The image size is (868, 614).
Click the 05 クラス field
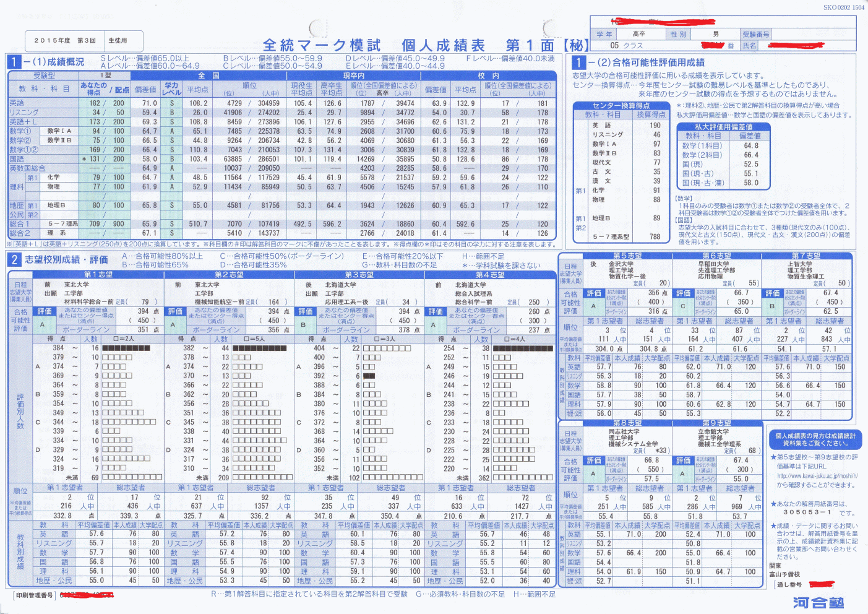point(626,46)
